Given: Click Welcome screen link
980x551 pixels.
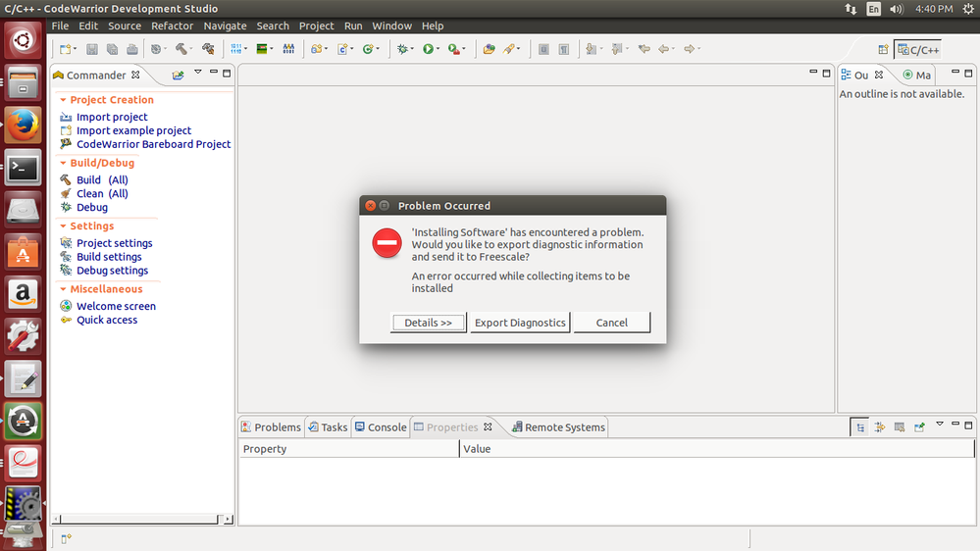Looking at the screenshot, I should [x=117, y=306].
